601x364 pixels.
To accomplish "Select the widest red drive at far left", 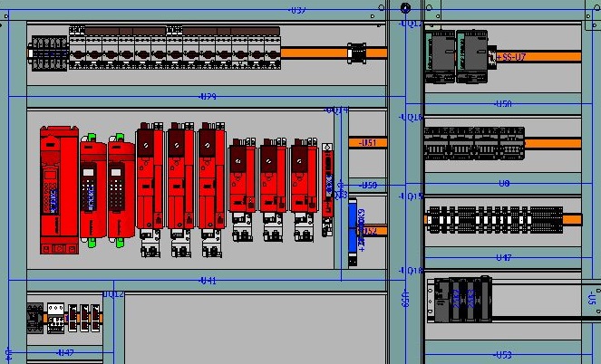I will [x=58, y=190].
